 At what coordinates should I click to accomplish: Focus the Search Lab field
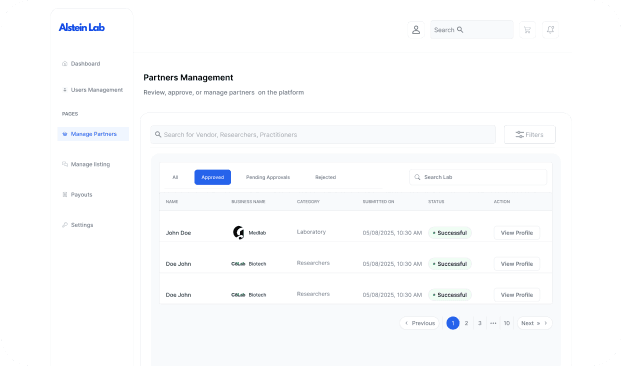478,177
